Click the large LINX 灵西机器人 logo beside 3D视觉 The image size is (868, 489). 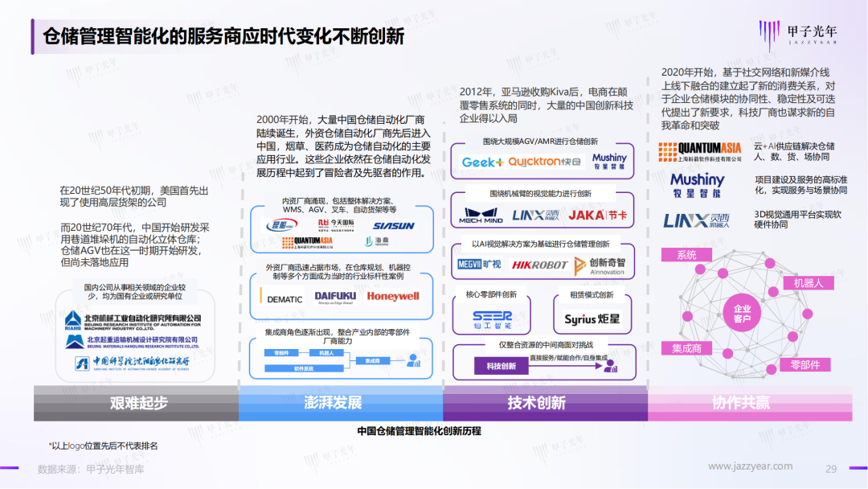tap(696, 221)
